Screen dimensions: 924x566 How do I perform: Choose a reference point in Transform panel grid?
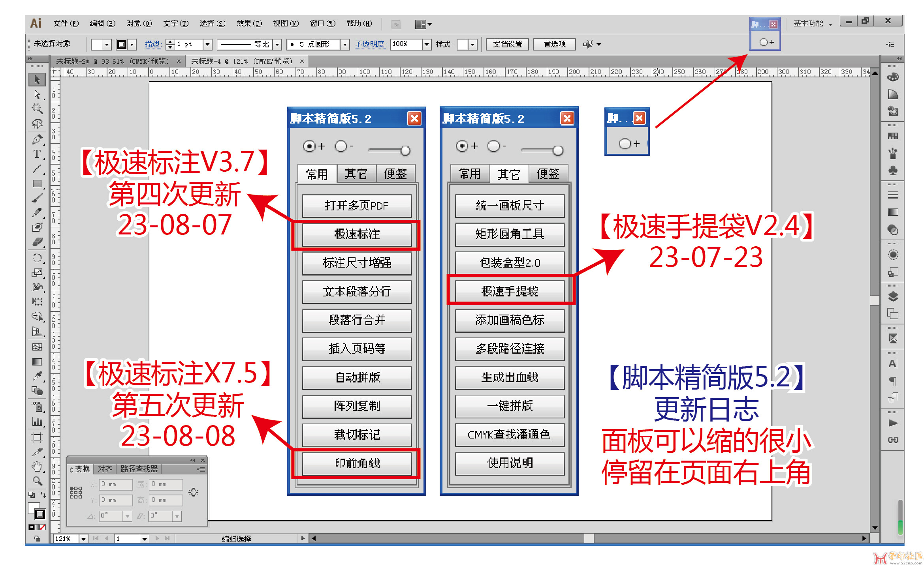(x=75, y=492)
